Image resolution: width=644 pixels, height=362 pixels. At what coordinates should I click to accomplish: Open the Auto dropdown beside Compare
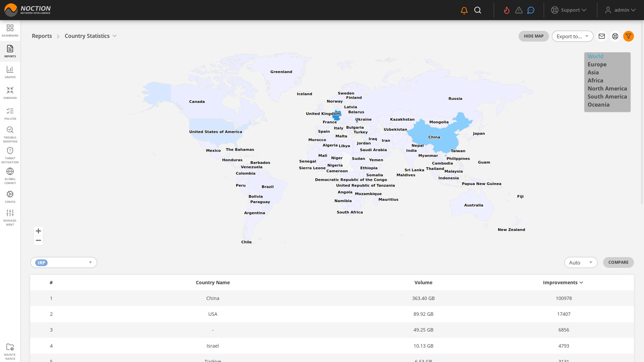pos(581,262)
